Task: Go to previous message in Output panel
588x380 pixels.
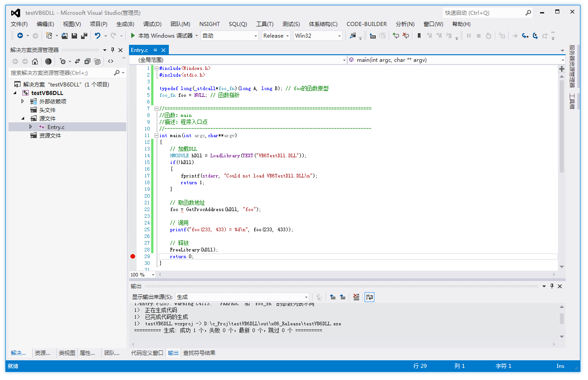Action: point(333,297)
